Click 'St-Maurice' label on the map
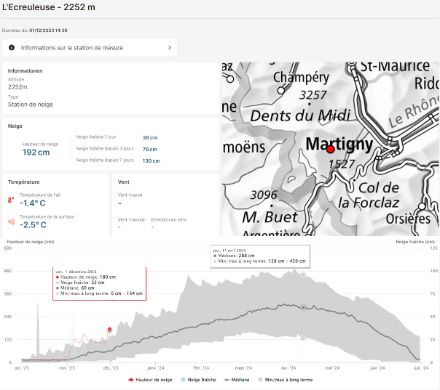 point(395,66)
